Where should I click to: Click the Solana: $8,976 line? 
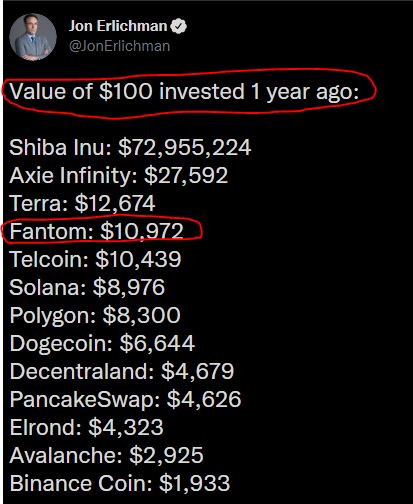tap(87, 287)
